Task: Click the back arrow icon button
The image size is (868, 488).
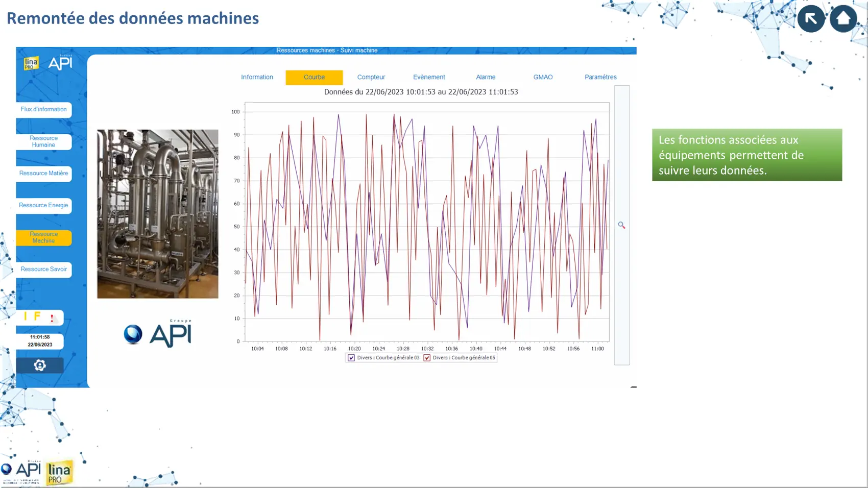Action: (x=811, y=19)
